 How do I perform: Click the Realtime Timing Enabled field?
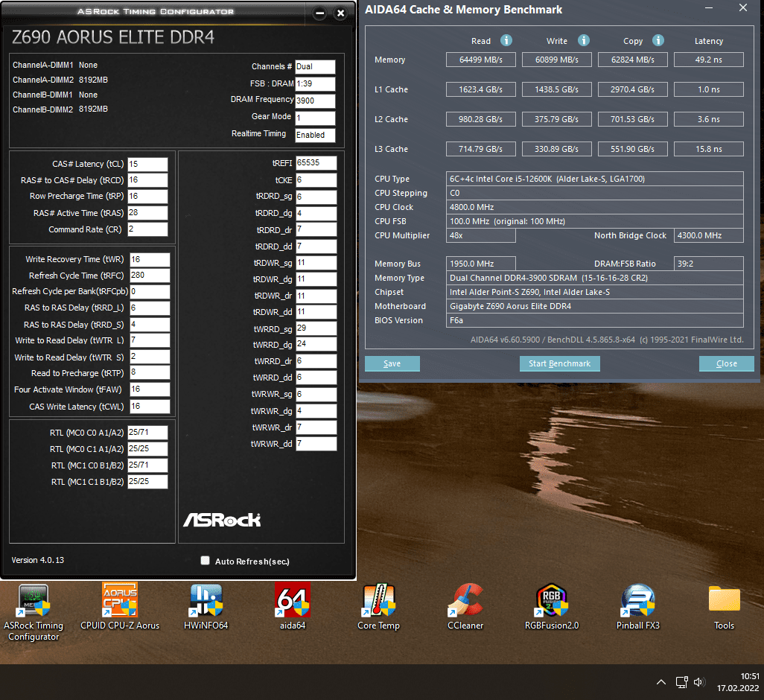pyautogui.click(x=315, y=135)
